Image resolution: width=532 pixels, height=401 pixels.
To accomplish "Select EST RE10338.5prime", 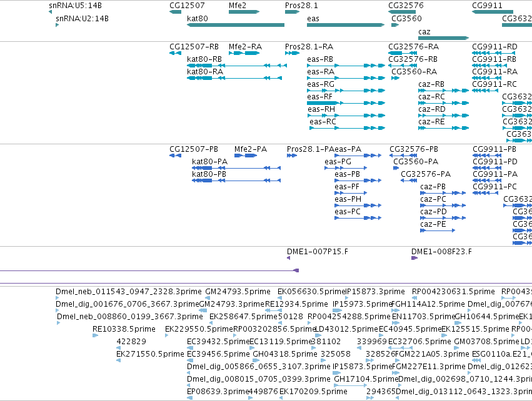I will pyautogui.click(x=124, y=329).
